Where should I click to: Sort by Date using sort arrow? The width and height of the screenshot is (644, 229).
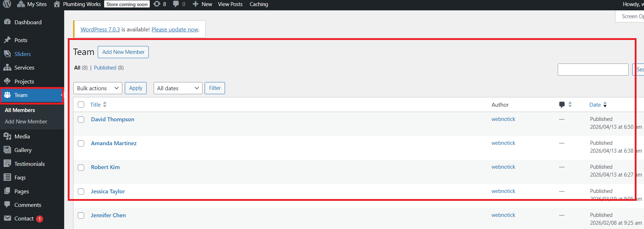pyautogui.click(x=605, y=105)
